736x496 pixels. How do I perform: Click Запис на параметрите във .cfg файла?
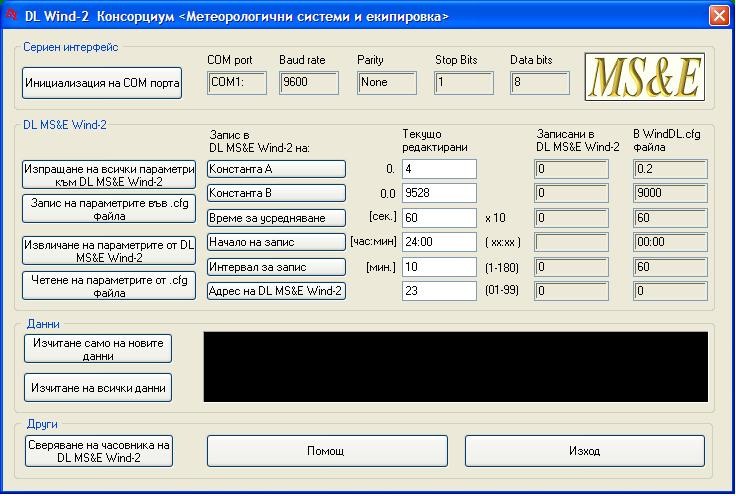click(109, 209)
